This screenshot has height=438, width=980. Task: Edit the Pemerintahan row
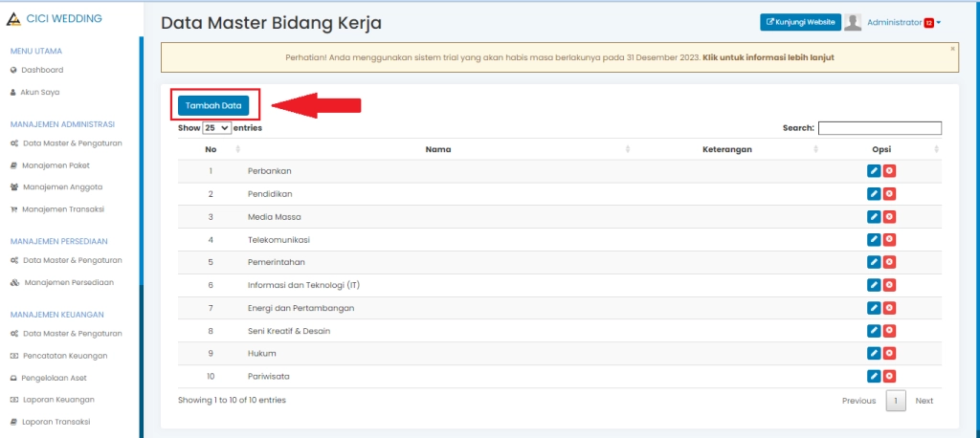874,262
